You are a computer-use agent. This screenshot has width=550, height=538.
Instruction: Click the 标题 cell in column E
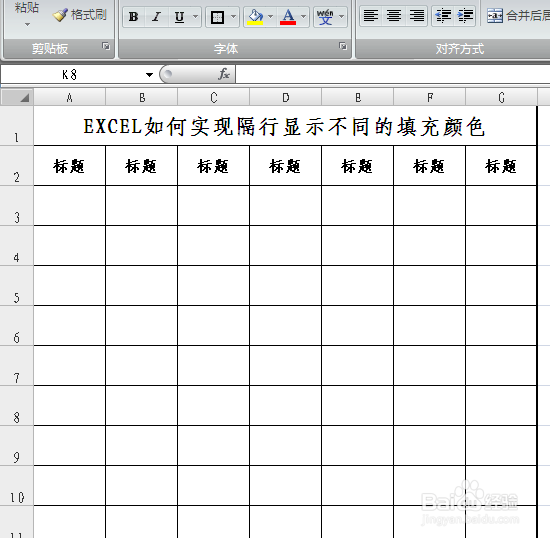(x=357, y=166)
